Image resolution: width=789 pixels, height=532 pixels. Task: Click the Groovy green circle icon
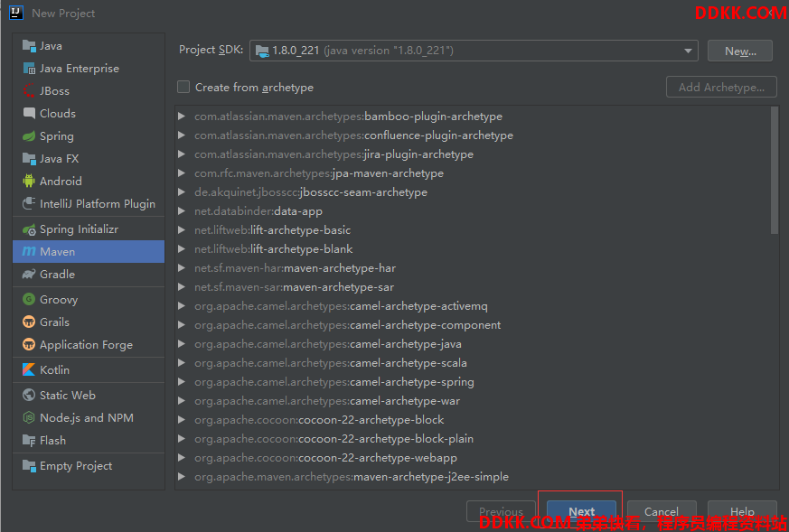click(x=29, y=299)
